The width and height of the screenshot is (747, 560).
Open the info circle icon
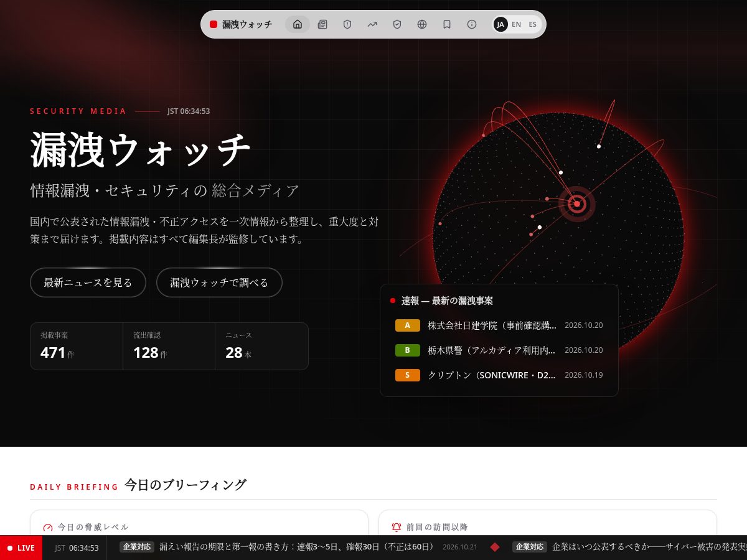[472, 24]
